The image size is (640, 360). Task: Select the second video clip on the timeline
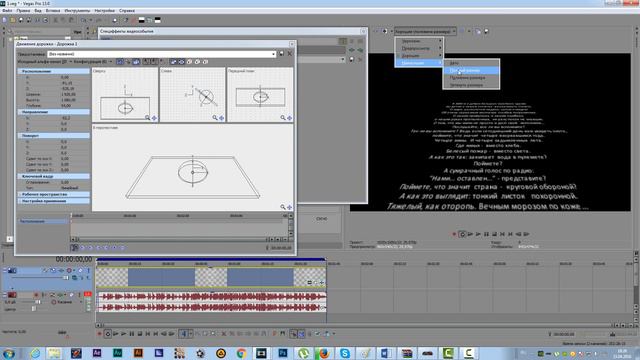tap(260, 277)
